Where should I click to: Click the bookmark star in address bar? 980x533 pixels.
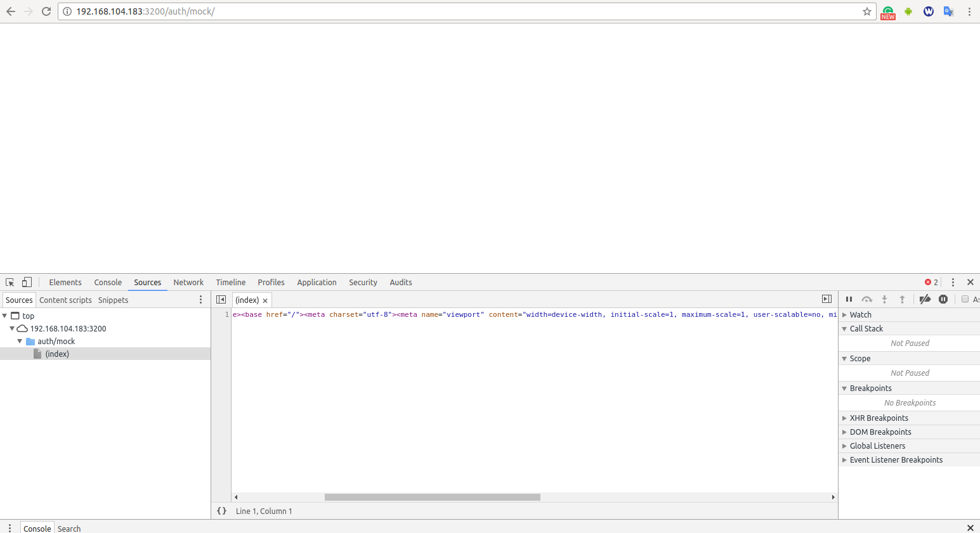coord(866,11)
